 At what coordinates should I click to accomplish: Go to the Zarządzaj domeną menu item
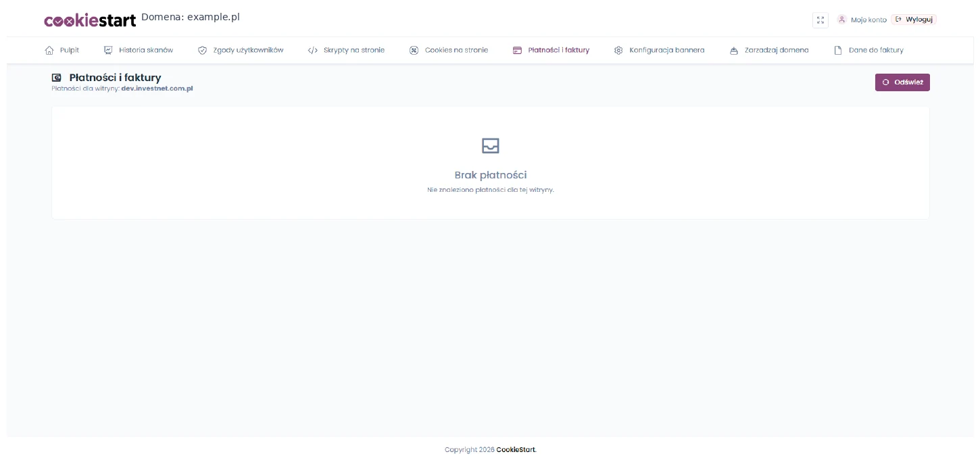[x=769, y=50]
